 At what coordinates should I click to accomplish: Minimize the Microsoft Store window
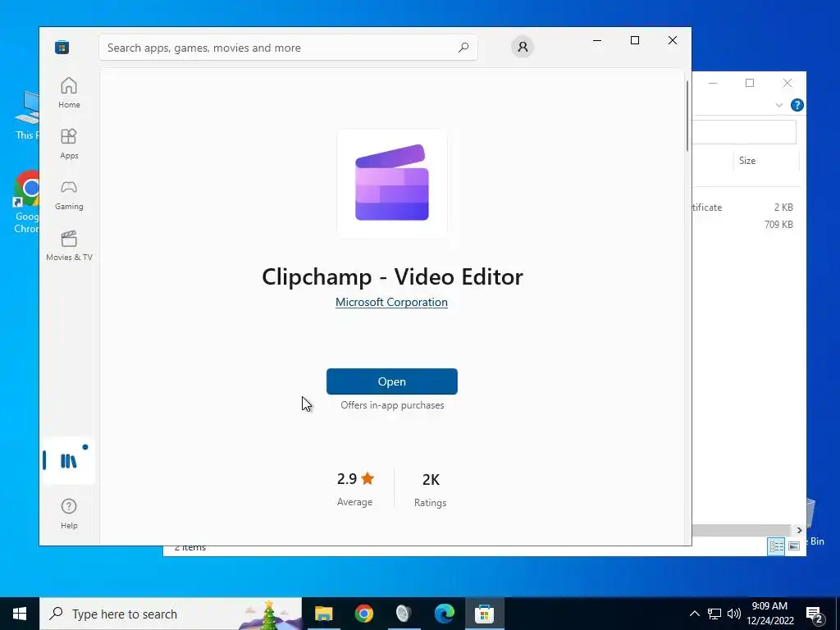pos(597,40)
